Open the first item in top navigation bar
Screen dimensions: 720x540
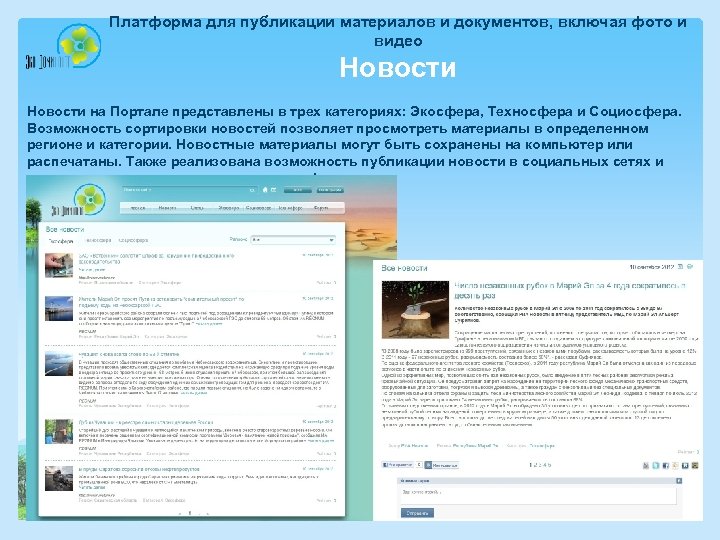[x=138, y=208]
